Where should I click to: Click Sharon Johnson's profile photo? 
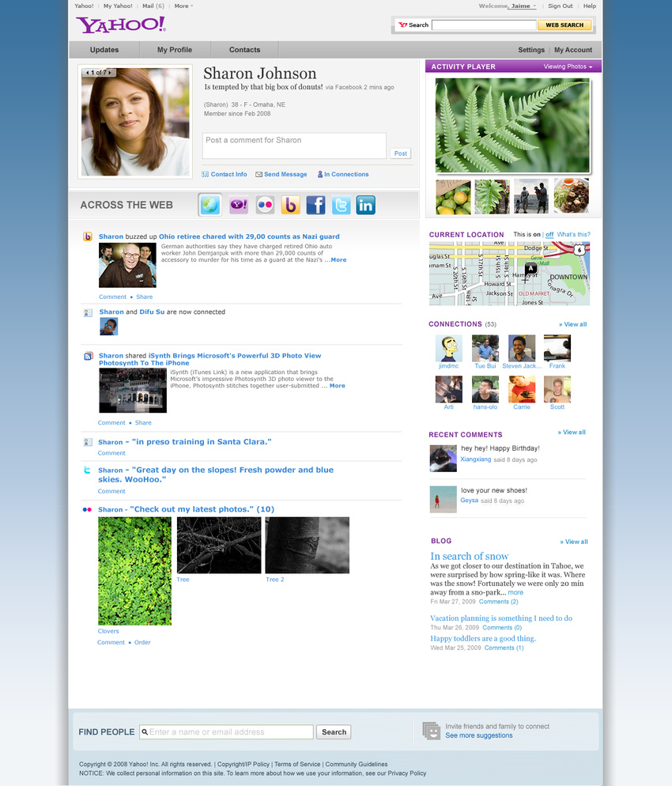[135, 122]
